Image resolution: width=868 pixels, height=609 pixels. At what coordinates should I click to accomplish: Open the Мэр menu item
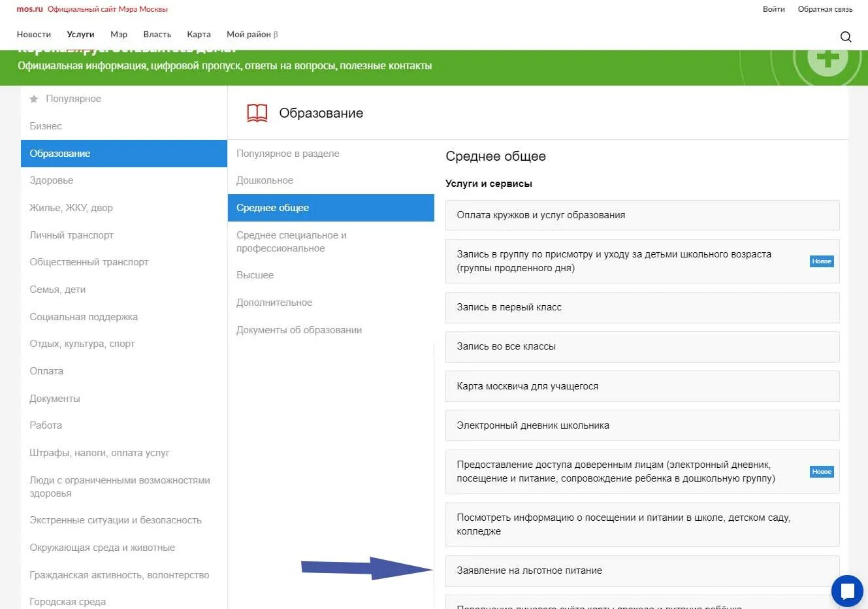pos(119,35)
